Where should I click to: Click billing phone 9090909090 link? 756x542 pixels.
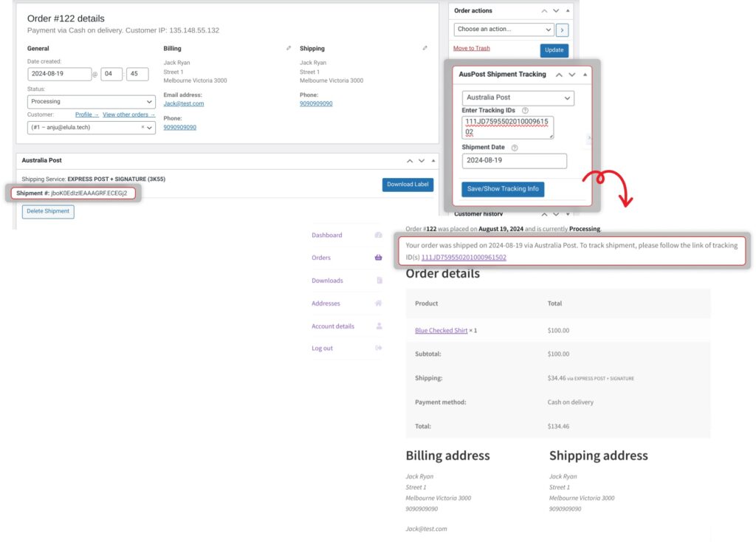[180, 127]
